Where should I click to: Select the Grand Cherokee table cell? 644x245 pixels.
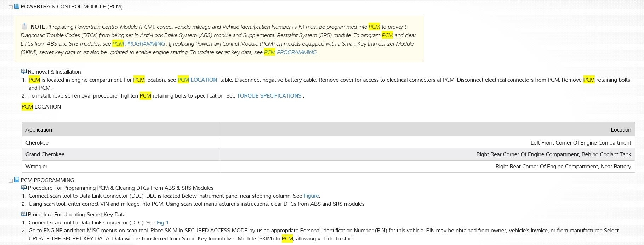121,154
